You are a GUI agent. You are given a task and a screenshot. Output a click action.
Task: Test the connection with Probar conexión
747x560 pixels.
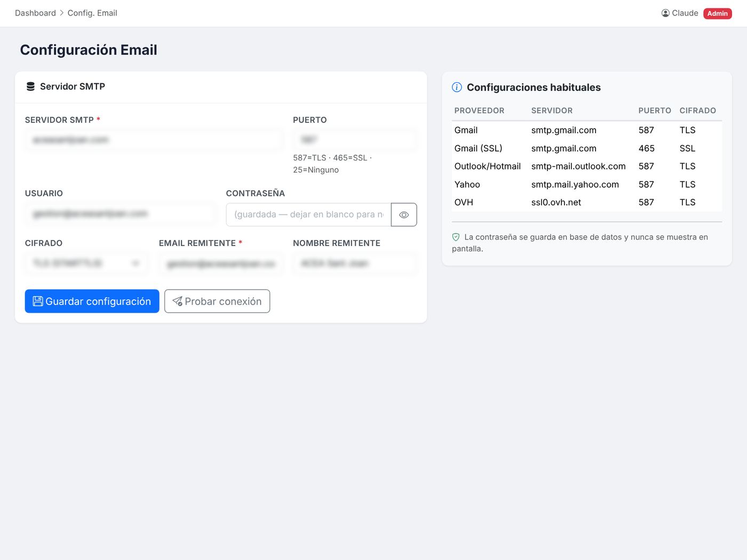[217, 301]
